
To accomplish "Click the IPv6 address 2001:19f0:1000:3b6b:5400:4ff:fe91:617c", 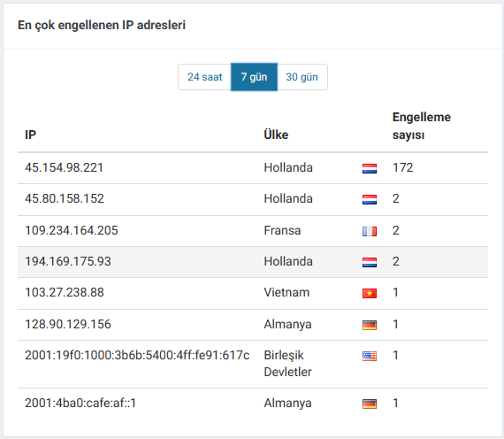I will click(x=137, y=355).
